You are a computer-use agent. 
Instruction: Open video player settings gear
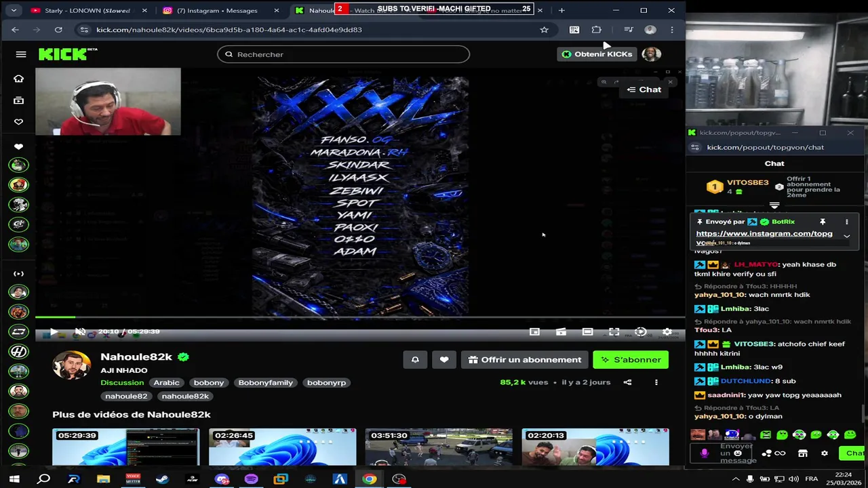tap(667, 332)
